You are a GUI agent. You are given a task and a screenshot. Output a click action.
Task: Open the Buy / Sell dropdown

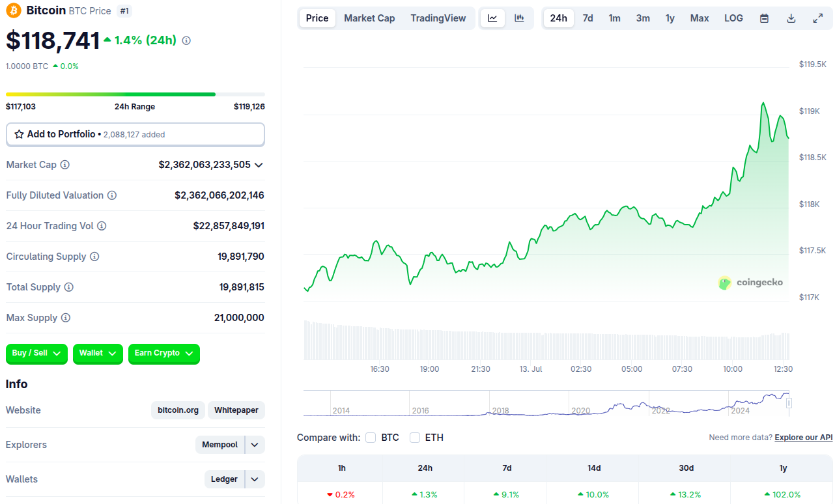[x=36, y=353]
